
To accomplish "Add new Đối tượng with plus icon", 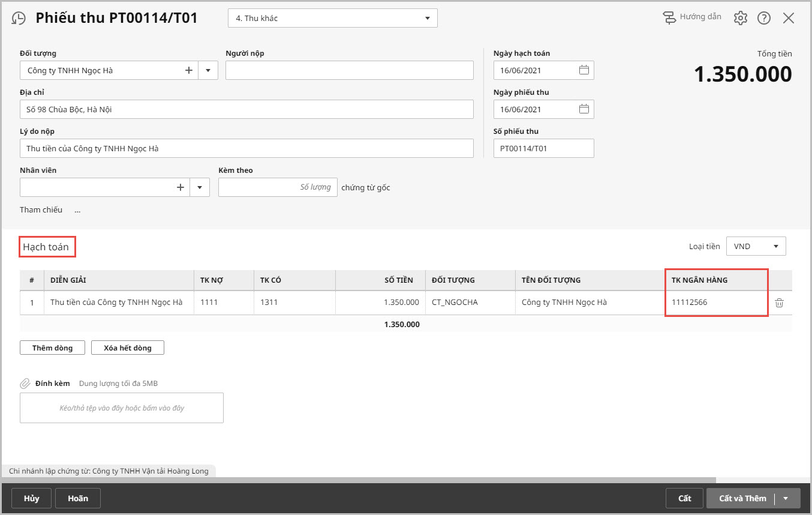I will pos(189,70).
